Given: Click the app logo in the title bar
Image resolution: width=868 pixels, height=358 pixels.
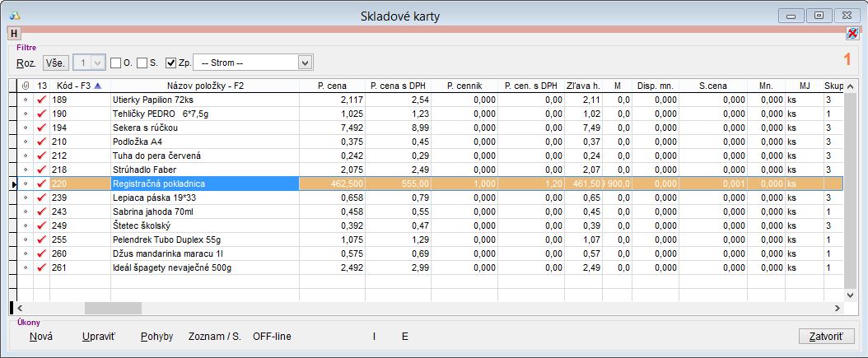Looking at the screenshot, I should [13, 15].
